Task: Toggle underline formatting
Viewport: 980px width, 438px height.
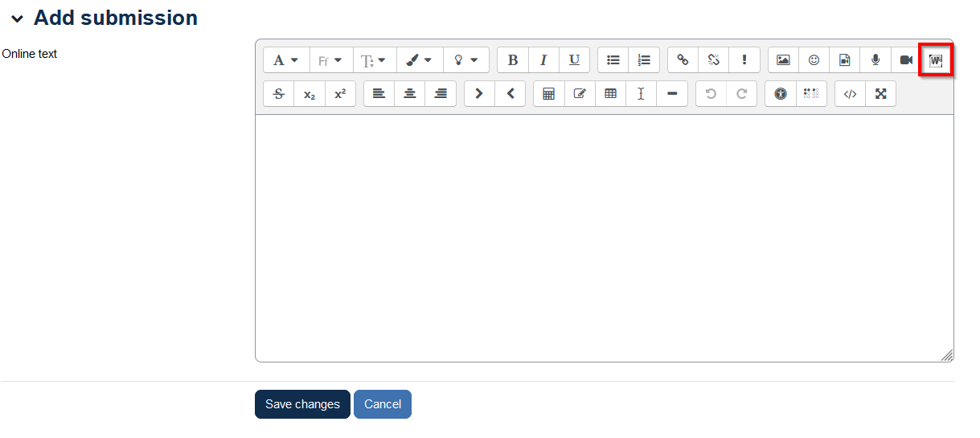Action: [574, 60]
